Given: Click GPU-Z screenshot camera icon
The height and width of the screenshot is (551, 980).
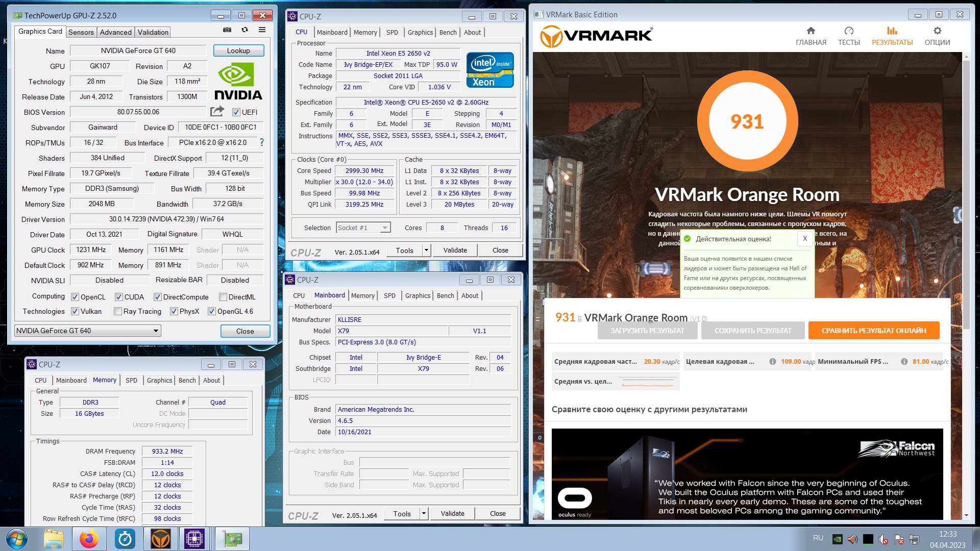Looking at the screenshot, I should (227, 30).
